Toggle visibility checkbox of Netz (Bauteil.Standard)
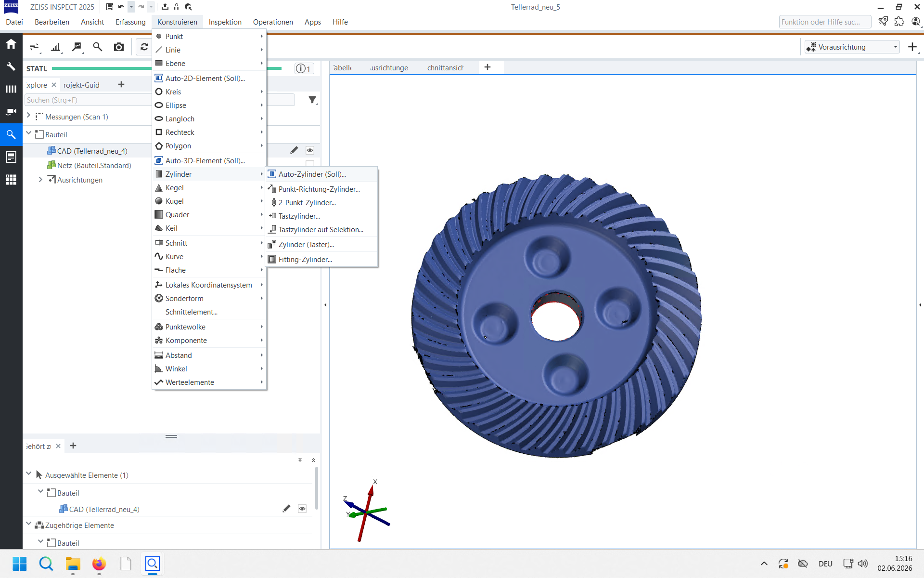 click(x=310, y=165)
